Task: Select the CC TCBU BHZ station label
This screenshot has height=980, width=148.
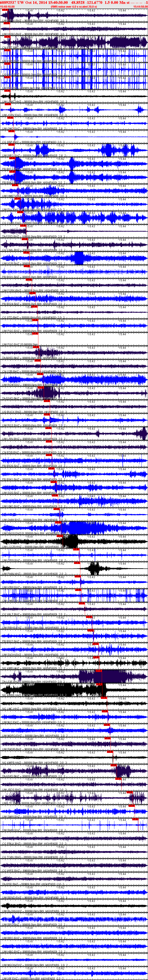Action: (x=35, y=857)
